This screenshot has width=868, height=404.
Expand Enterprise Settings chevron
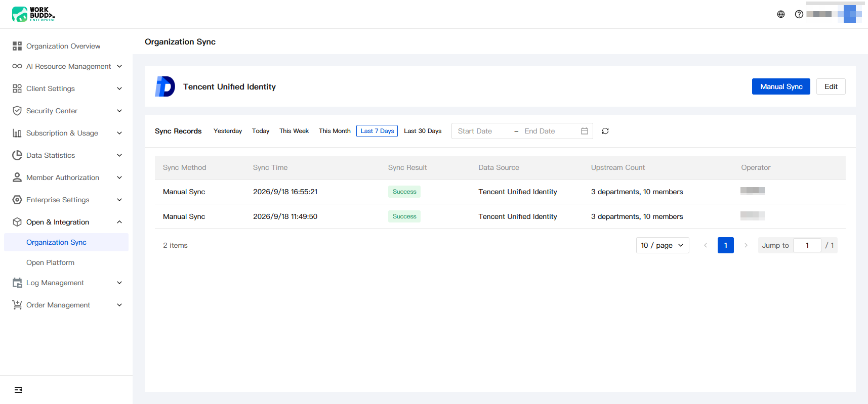119,200
